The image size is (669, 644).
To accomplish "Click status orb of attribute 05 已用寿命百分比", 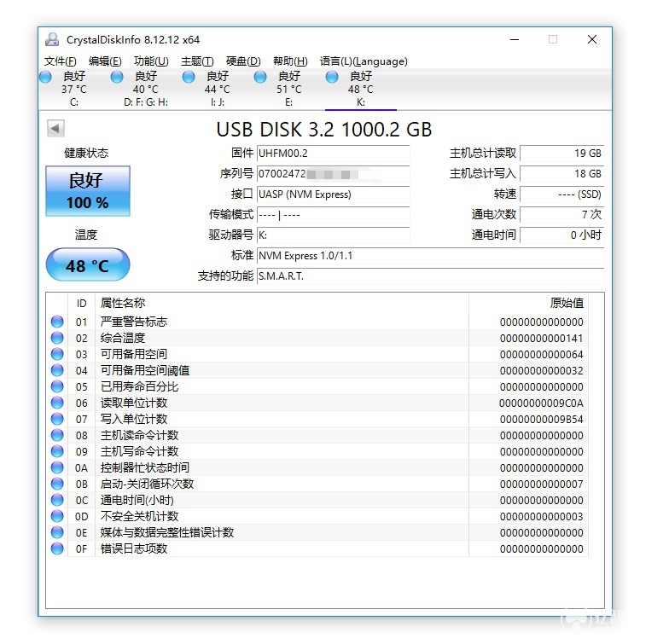I will coord(57,386).
